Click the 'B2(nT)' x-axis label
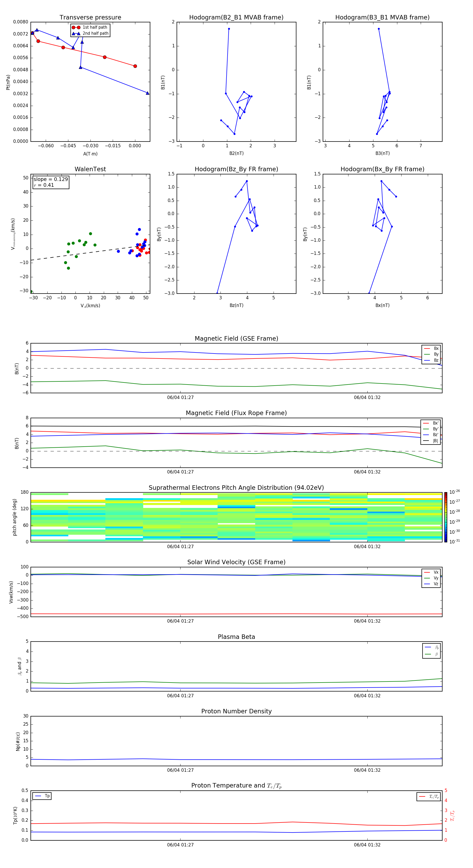Screen dimensions: 473x868 [236, 153]
